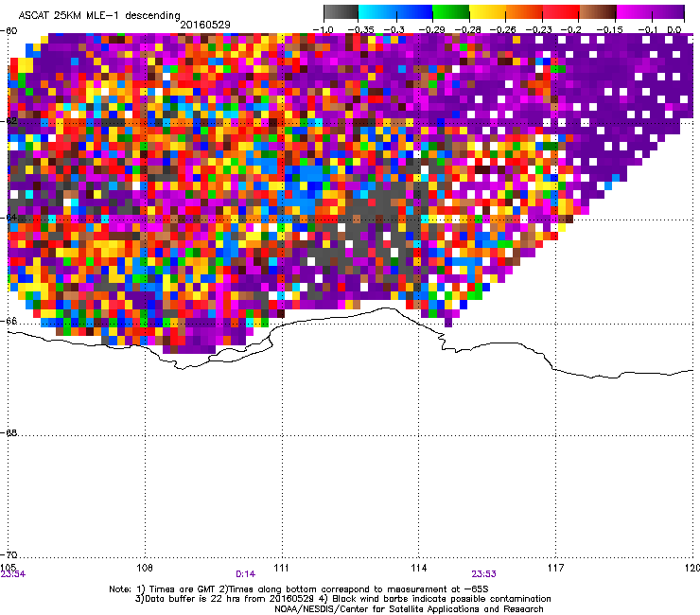Viewport: 700px width, 615px height.
Task: Click the '-0.28' color bar label
Action: 467,30
